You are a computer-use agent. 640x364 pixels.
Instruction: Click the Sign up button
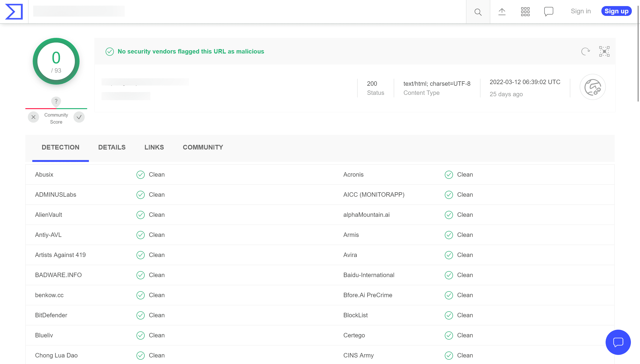616,11
